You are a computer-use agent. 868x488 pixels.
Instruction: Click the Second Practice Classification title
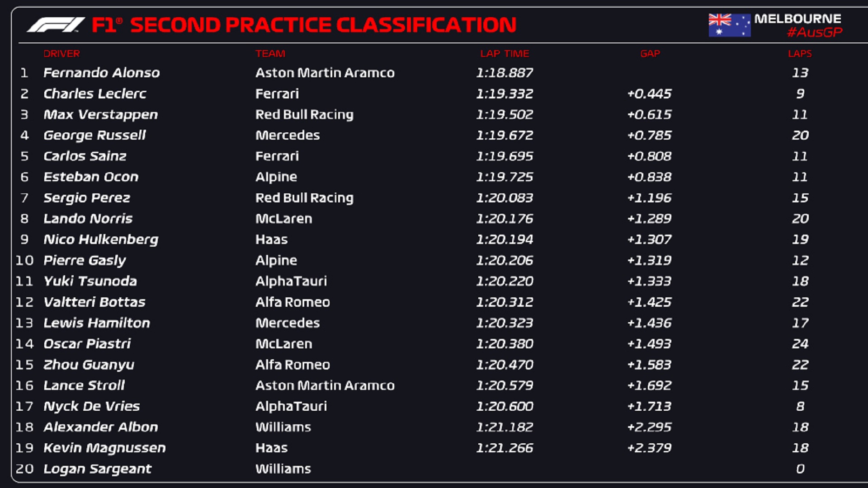point(323,25)
